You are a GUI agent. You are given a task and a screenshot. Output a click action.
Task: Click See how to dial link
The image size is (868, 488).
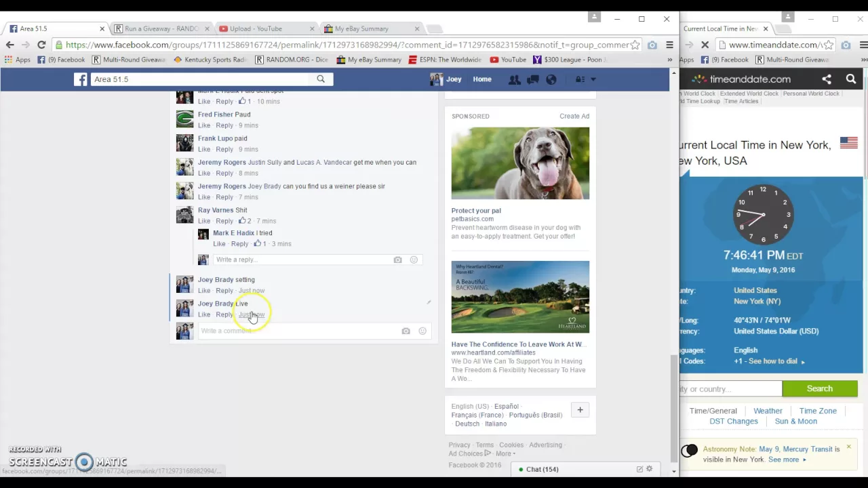tap(773, 361)
